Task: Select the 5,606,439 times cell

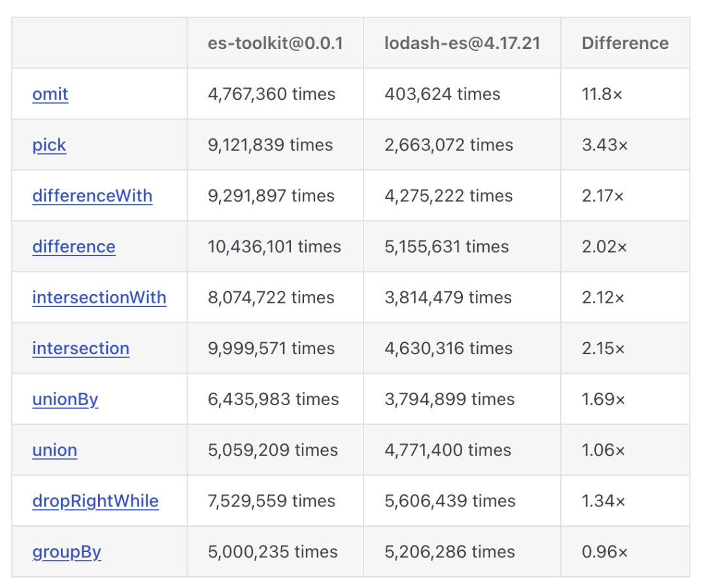Action: 462,500
